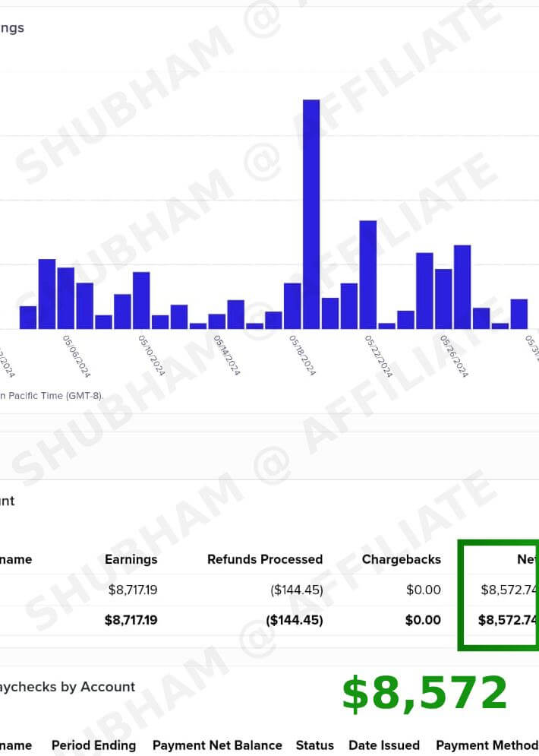
Task: Sort by the Refunds Processed column header
Action: tap(265, 559)
